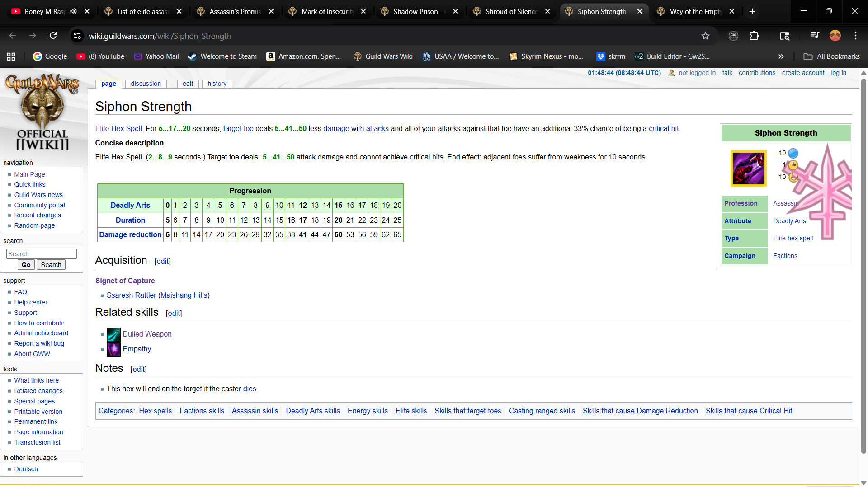Click the log in link
This screenshot has width=868, height=487.
[839, 73]
